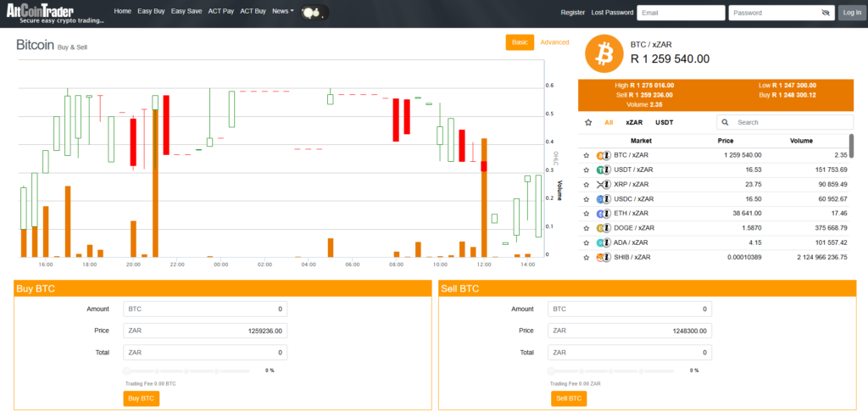868x412 pixels.
Task: Open the Easy Buy page
Action: point(151,11)
